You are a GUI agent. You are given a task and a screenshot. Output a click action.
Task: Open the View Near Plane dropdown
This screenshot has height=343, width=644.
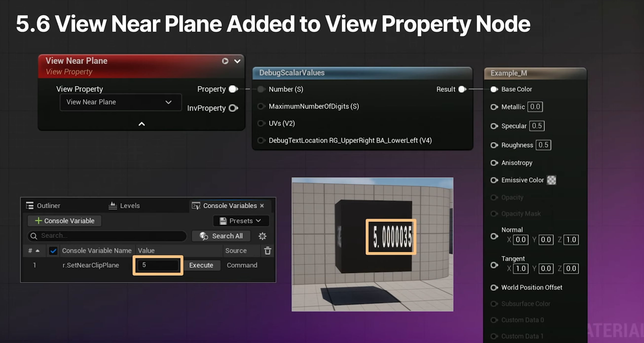click(121, 102)
